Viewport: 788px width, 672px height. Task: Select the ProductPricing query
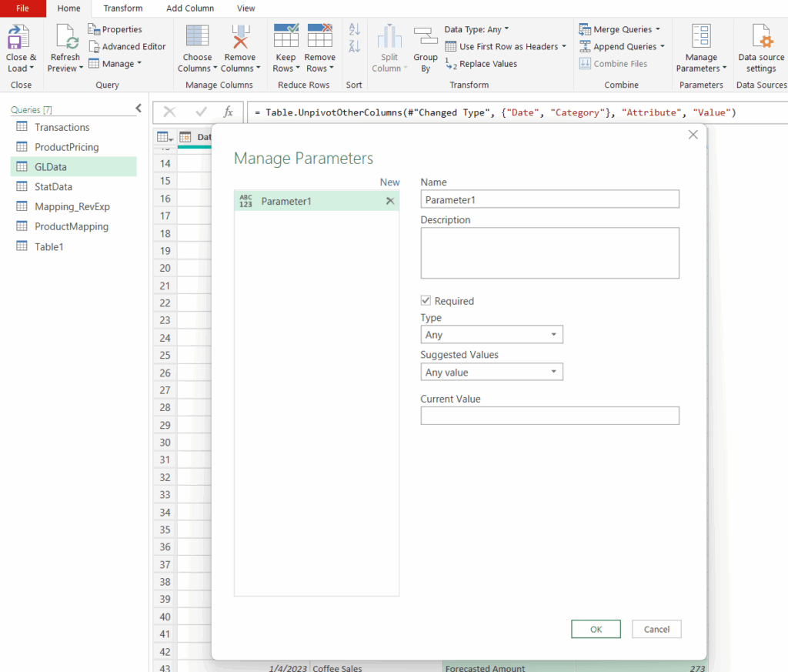pos(73,147)
